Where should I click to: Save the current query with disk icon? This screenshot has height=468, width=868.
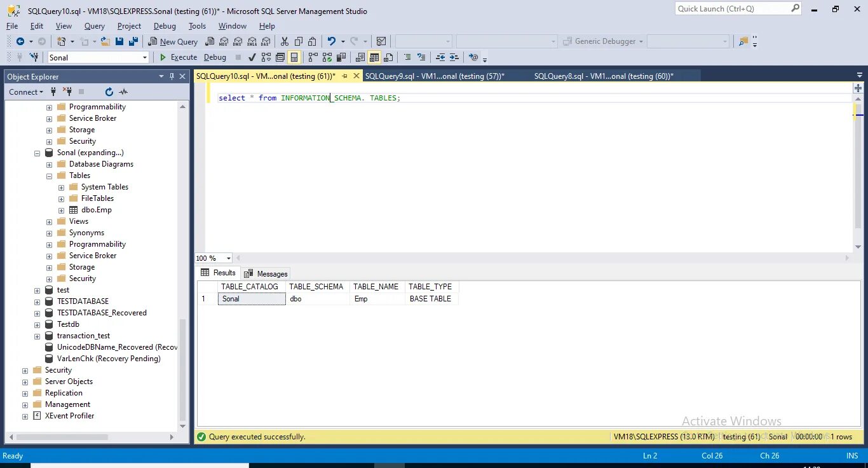click(x=119, y=41)
